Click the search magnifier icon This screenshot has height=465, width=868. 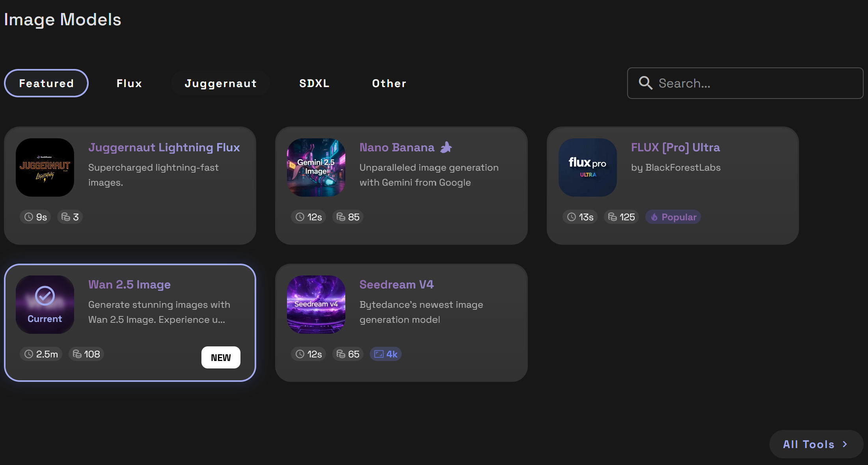tap(645, 83)
